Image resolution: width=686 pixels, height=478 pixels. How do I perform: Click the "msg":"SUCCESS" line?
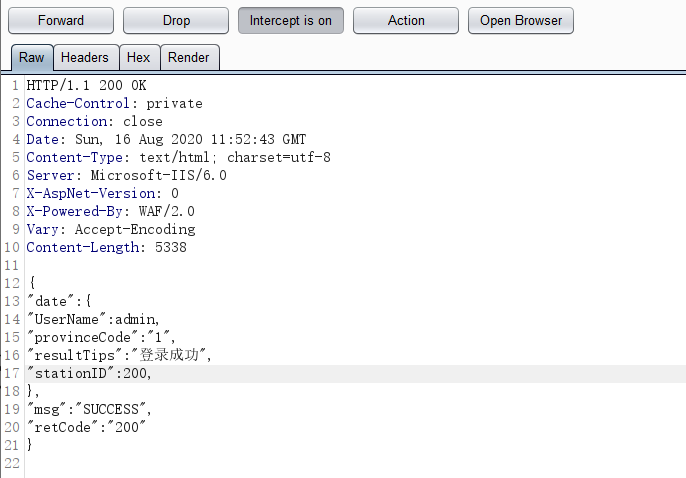coord(90,409)
